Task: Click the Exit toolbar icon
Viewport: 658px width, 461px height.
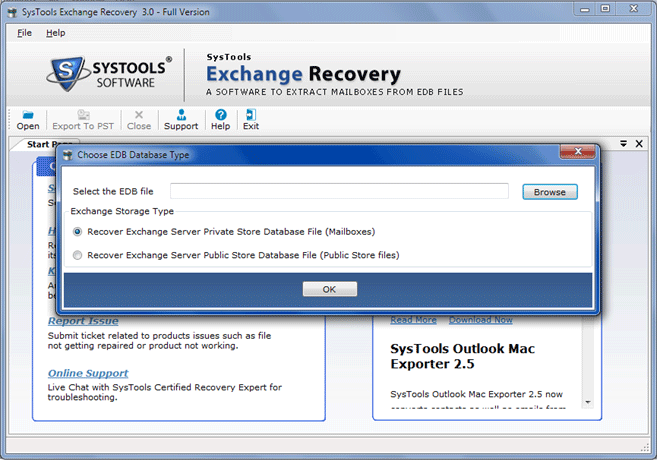Action: click(251, 115)
